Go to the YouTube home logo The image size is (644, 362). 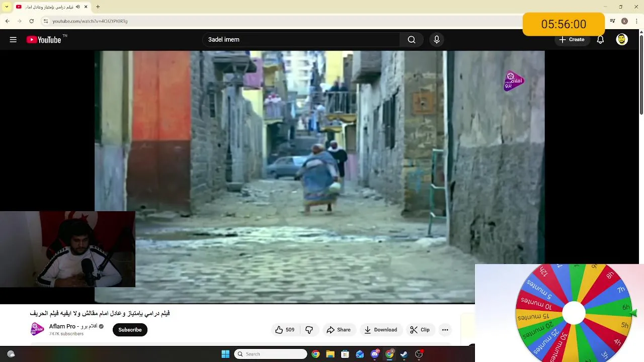click(44, 40)
